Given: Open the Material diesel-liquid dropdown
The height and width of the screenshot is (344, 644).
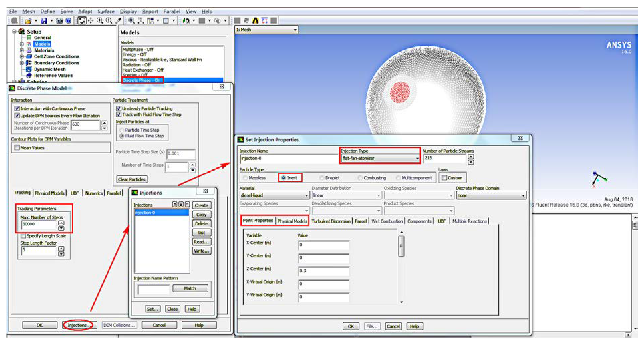Looking at the screenshot, I should coord(306,195).
